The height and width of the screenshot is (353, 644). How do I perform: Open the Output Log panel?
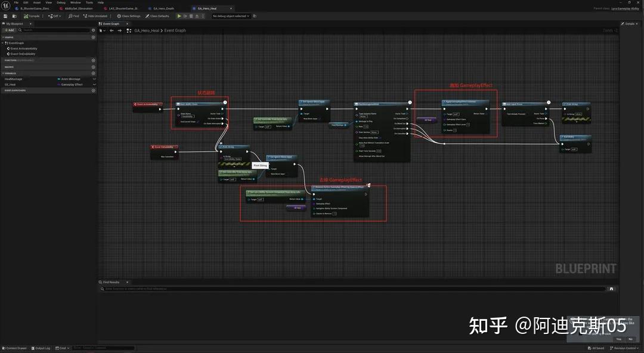pos(41,348)
